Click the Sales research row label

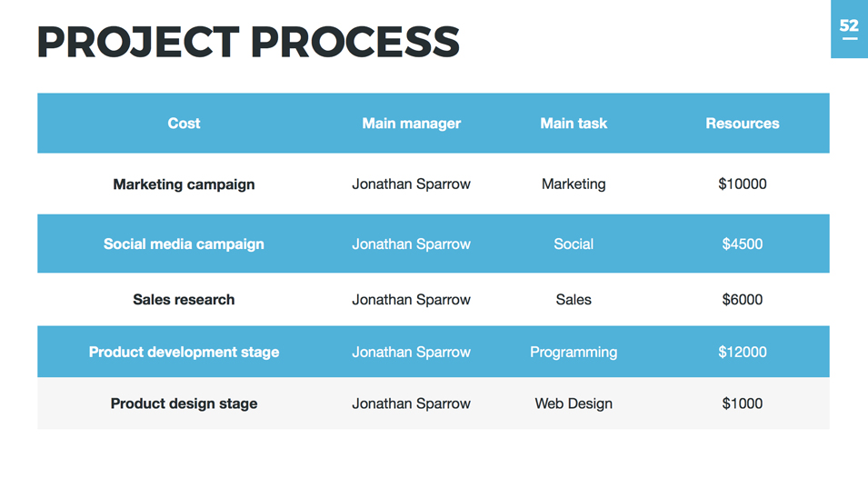pos(184,300)
